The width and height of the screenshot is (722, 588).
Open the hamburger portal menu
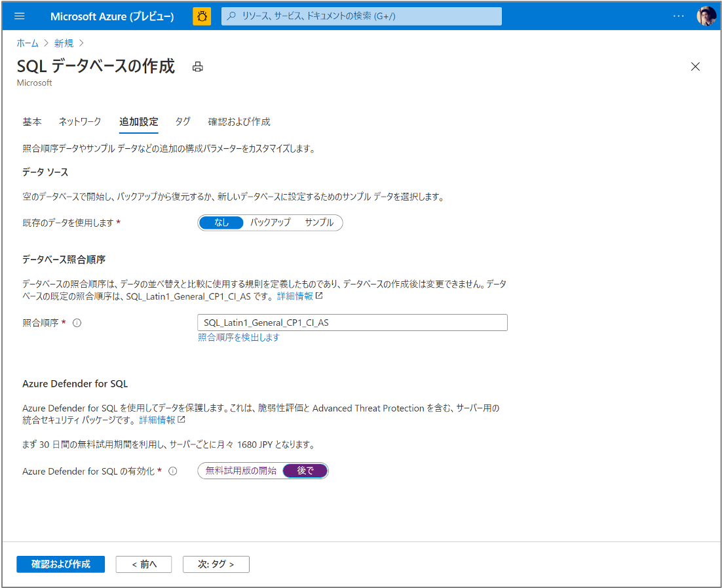[x=20, y=16]
